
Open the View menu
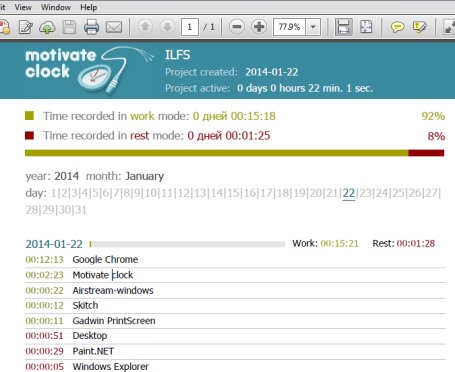[23, 7]
